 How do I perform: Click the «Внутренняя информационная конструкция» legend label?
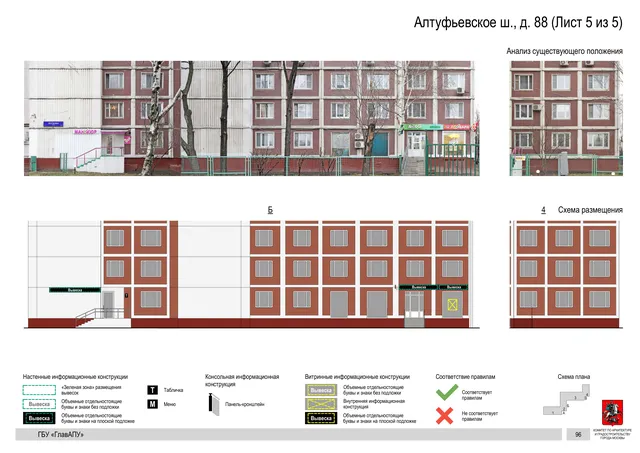374,404
